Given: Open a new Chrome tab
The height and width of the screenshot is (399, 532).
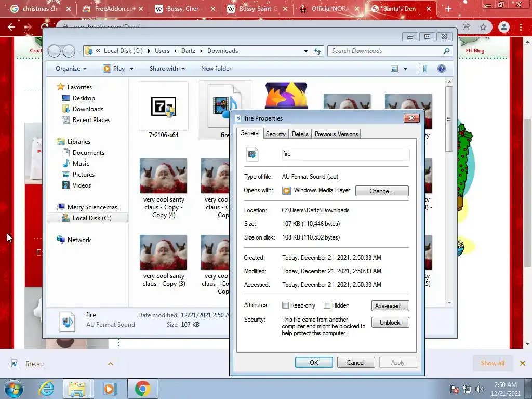Looking at the screenshot, I should (448, 9).
